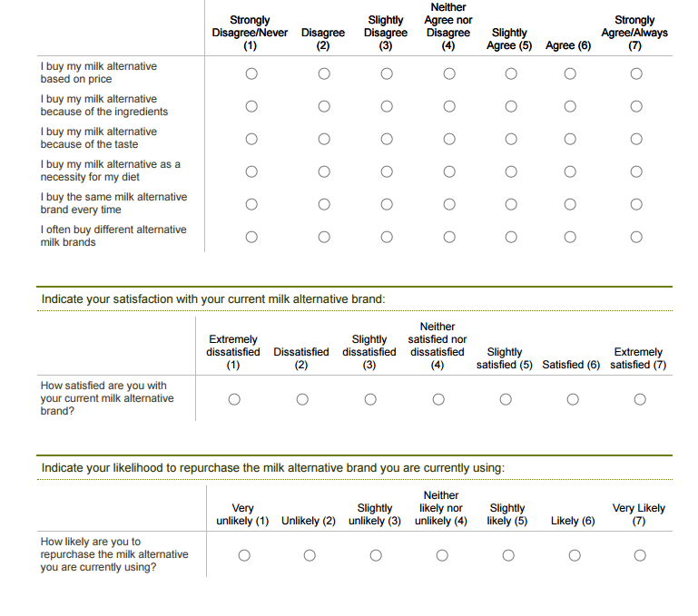Viewport: 698px width, 616px height.
Task: Choose Slightly Agree for buying because of taste
Action: coord(511,139)
